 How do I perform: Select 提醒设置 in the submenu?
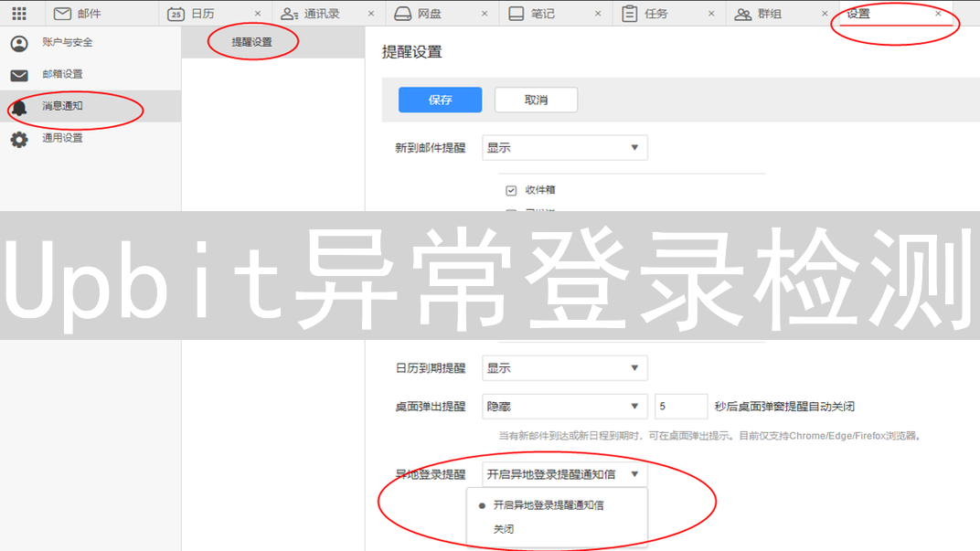tap(273, 42)
